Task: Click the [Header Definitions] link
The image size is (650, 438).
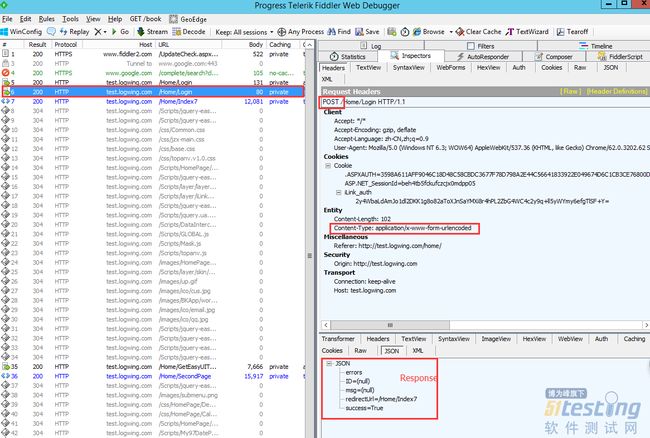Action: [x=617, y=92]
